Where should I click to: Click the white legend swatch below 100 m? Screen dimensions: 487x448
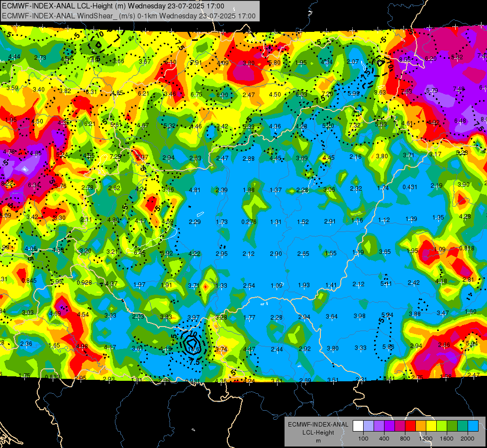coord(358,426)
